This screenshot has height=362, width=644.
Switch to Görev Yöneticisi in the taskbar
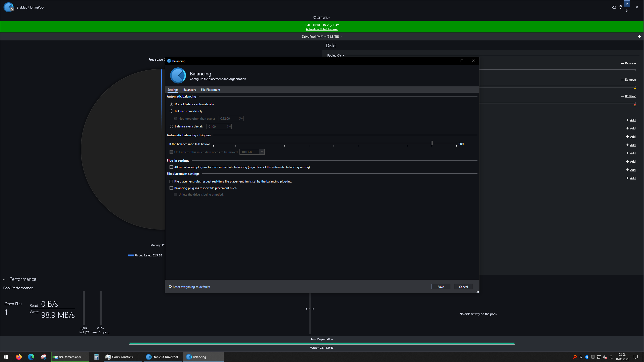pyautogui.click(x=123, y=357)
